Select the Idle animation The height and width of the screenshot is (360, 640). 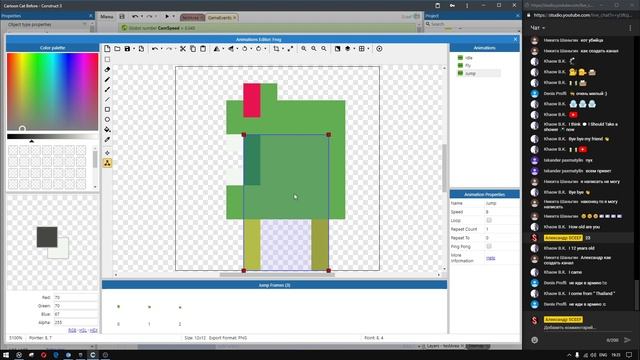pyautogui.click(x=468, y=58)
